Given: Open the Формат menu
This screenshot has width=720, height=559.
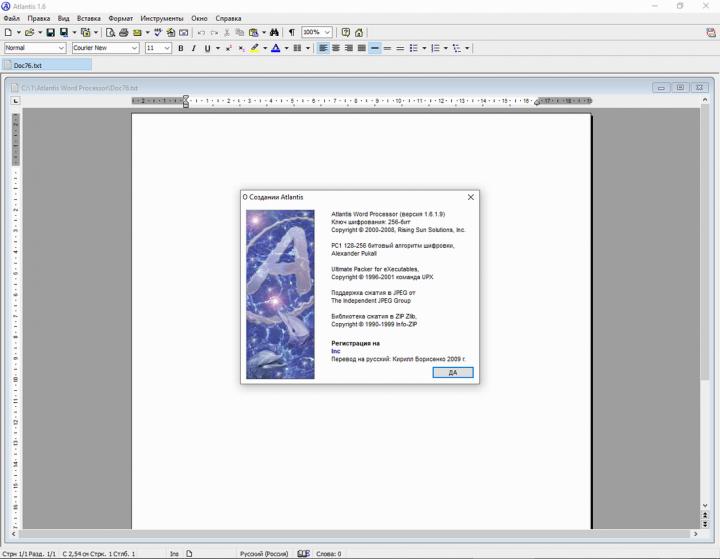Looking at the screenshot, I should click(x=120, y=18).
